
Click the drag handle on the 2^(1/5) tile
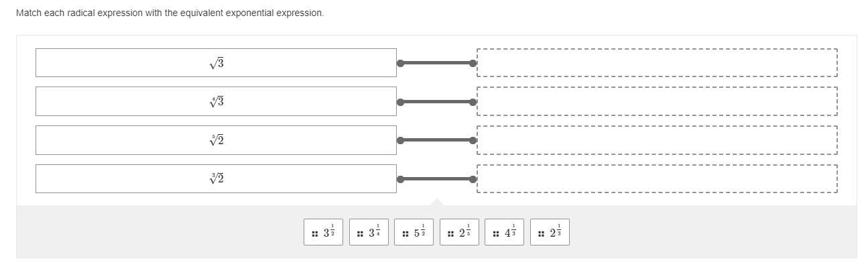(x=450, y=234)
